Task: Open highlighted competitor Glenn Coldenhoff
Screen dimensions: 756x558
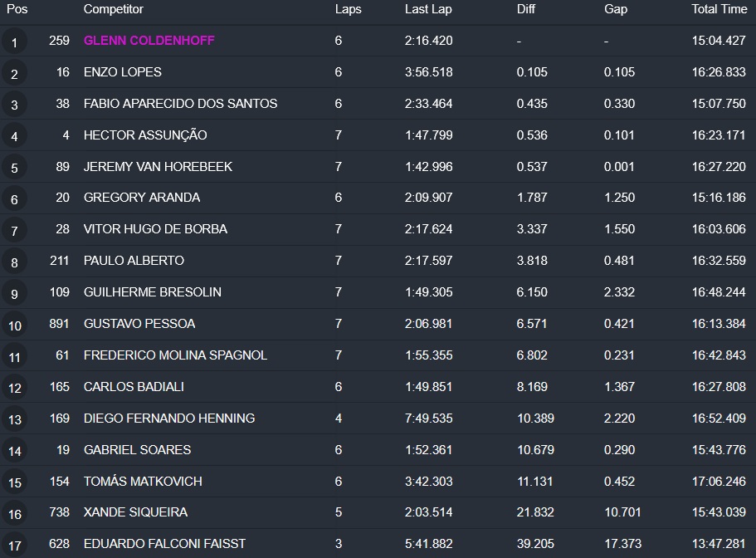Action: (149, 41)
